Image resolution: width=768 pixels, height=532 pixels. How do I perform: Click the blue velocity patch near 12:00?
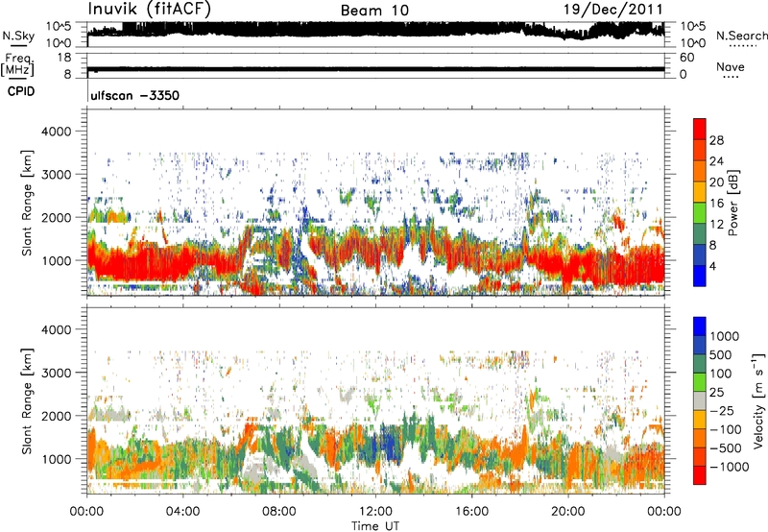[387, 444]
